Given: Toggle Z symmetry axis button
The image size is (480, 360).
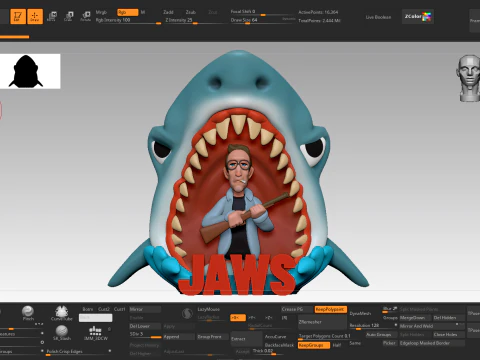Looking at the screenshot, I should [269, 318].
